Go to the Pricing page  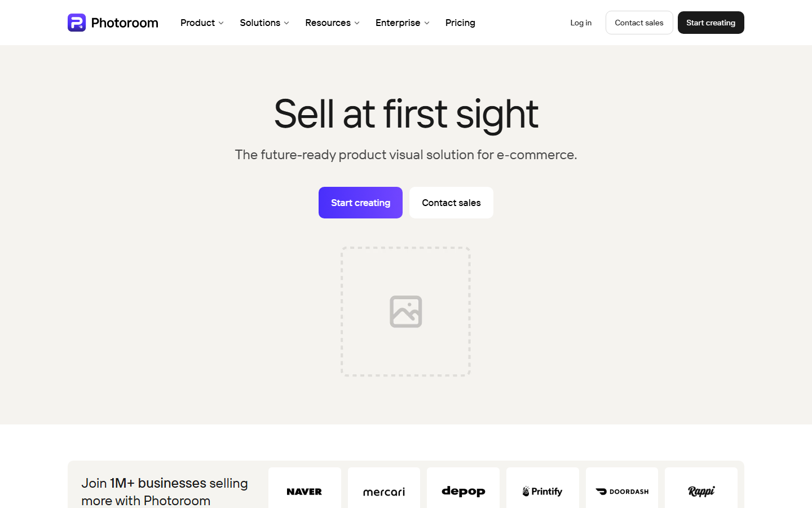[460, 23]
